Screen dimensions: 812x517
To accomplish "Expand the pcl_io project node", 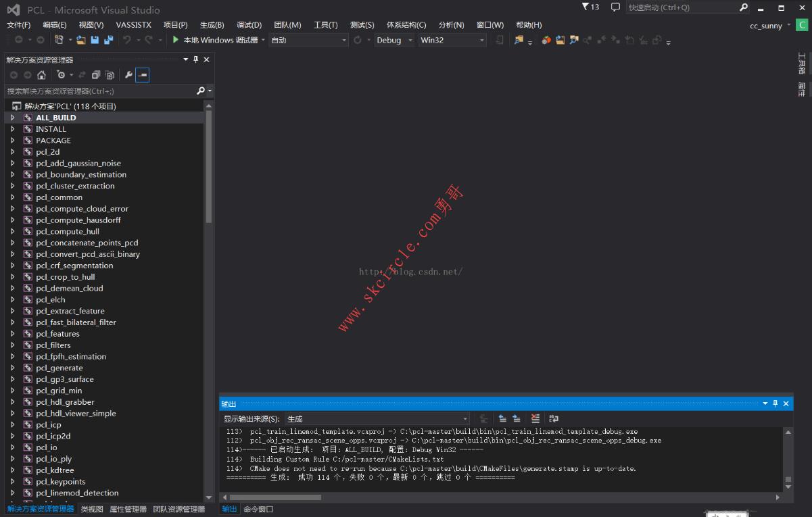I will point(12,447).
